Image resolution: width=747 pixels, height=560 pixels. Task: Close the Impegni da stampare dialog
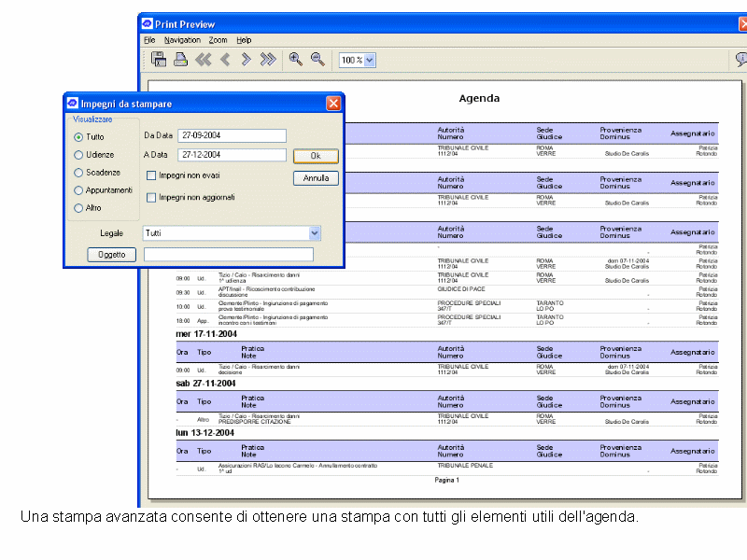tap(333, 103)
